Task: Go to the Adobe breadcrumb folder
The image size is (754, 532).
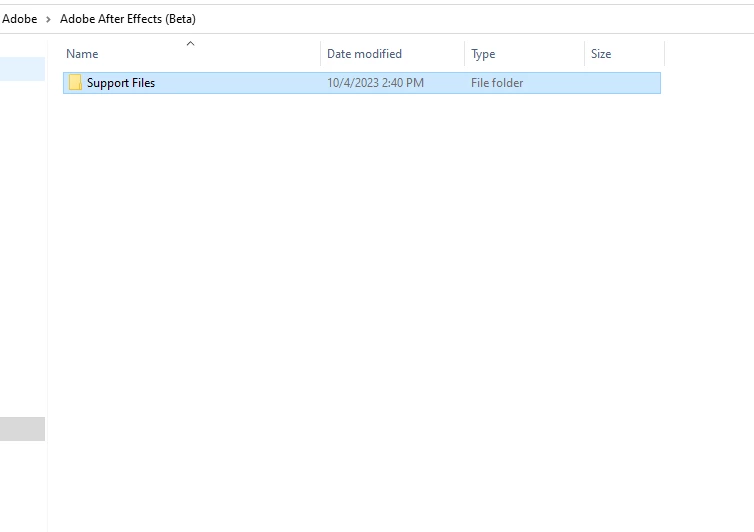Action: pyautogui.click(x=19, y=19)
